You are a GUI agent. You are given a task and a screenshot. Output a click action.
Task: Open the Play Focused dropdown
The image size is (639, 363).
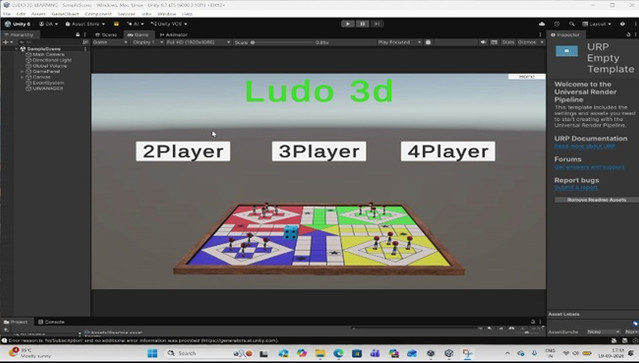(x=399, y=42)
